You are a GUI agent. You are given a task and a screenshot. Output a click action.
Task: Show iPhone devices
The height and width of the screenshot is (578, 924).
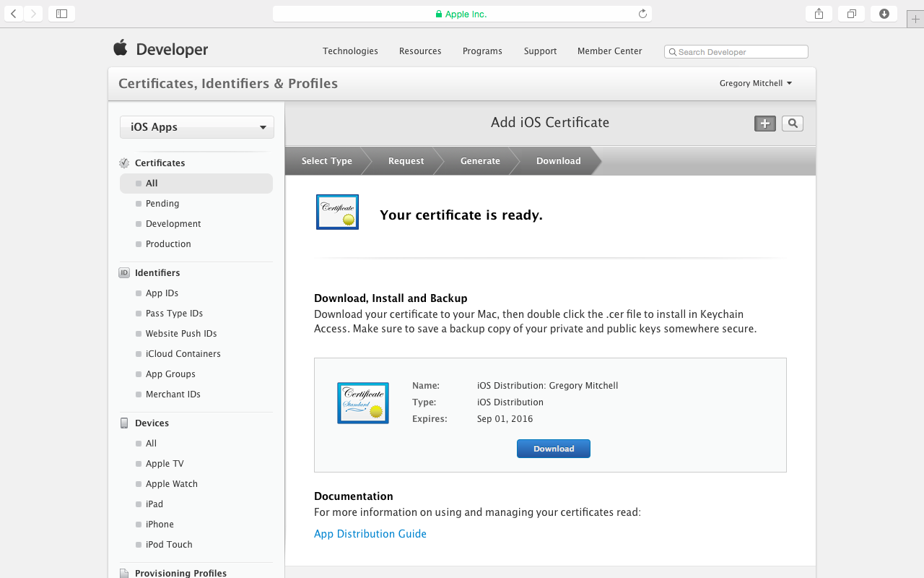[160, 525]
